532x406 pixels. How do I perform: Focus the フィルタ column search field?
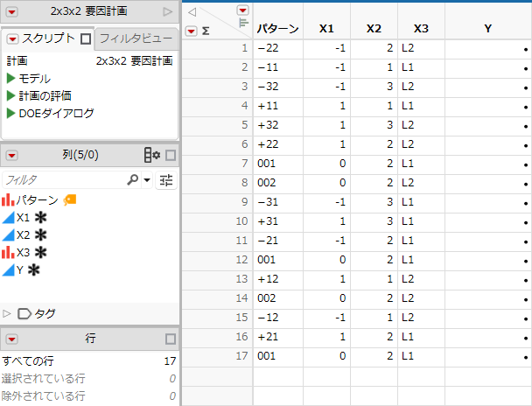[65, 179]
